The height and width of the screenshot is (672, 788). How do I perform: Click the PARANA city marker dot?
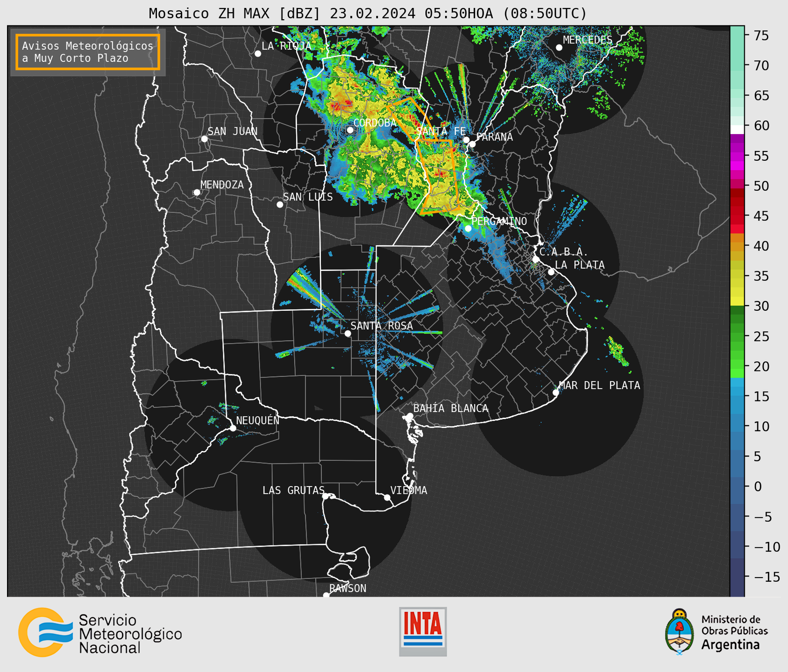pos(472,144)
